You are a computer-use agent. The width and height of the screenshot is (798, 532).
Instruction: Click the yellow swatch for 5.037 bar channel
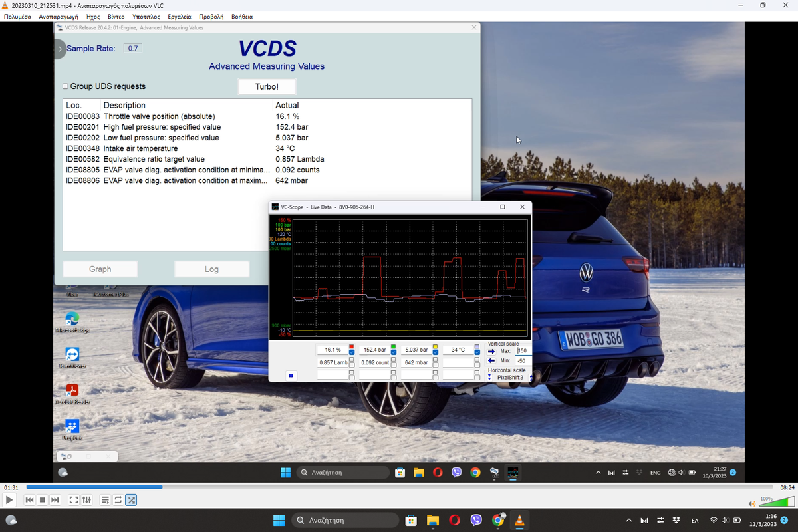click(436, 346)
